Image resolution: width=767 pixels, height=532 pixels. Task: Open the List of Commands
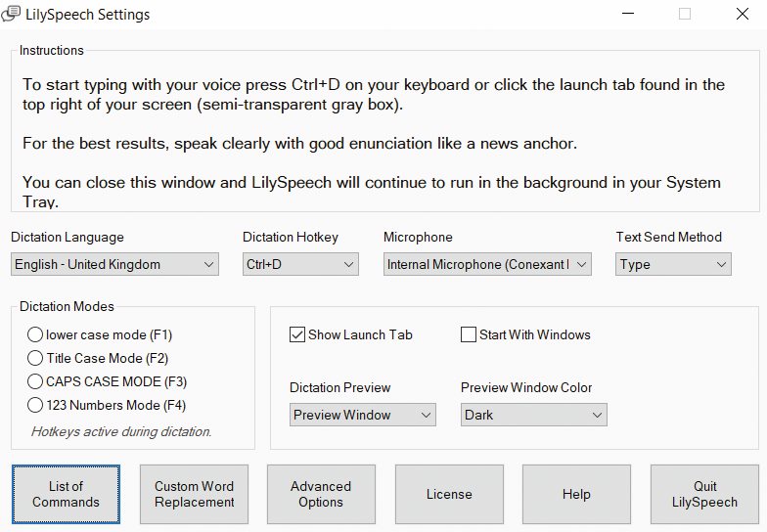pos(67,495)
